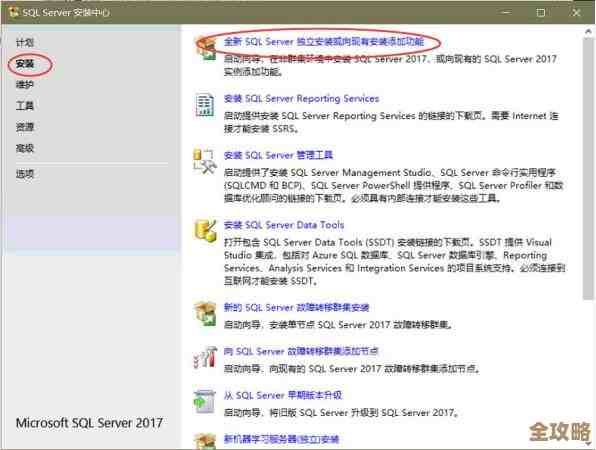Click 安装 SQL Server 管理工具 link
The width and height of the screenshot is (596, 450).
click(278, 155)
